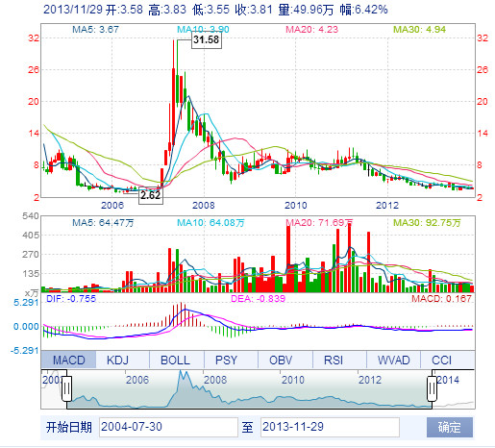
Task: Select the MACD indicator tab
Action: pos(68,360)
